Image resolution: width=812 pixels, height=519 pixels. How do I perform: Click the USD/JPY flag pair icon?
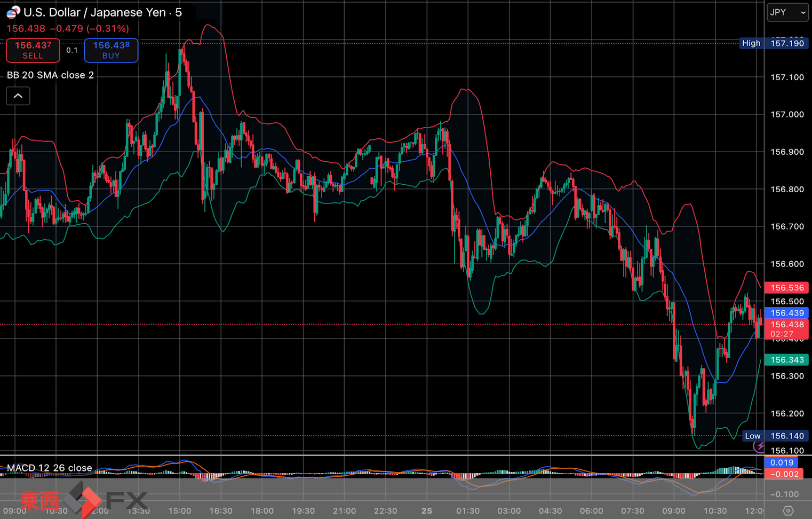pyautogui.click(x=13, y=12)
